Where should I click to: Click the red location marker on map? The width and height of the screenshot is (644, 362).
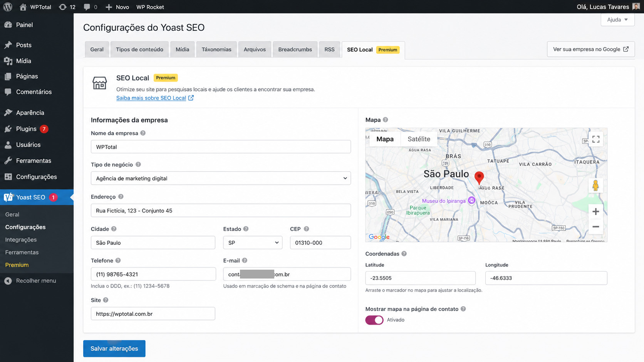479,178
